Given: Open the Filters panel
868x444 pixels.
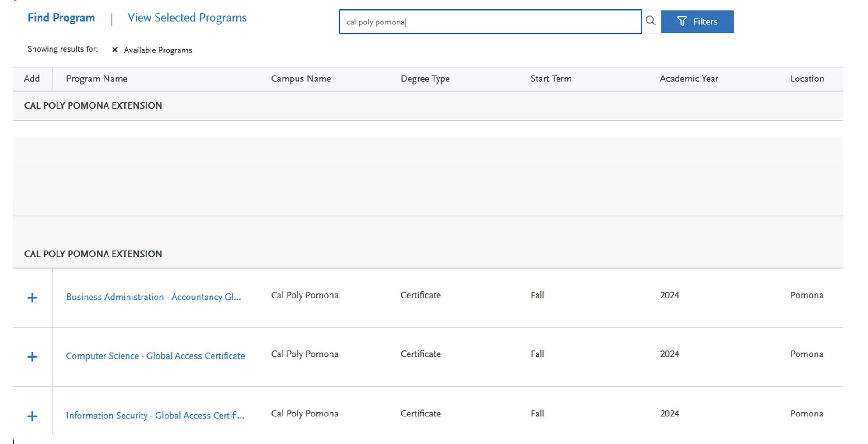Looking at the screenshot, I should tap(697, 22).
